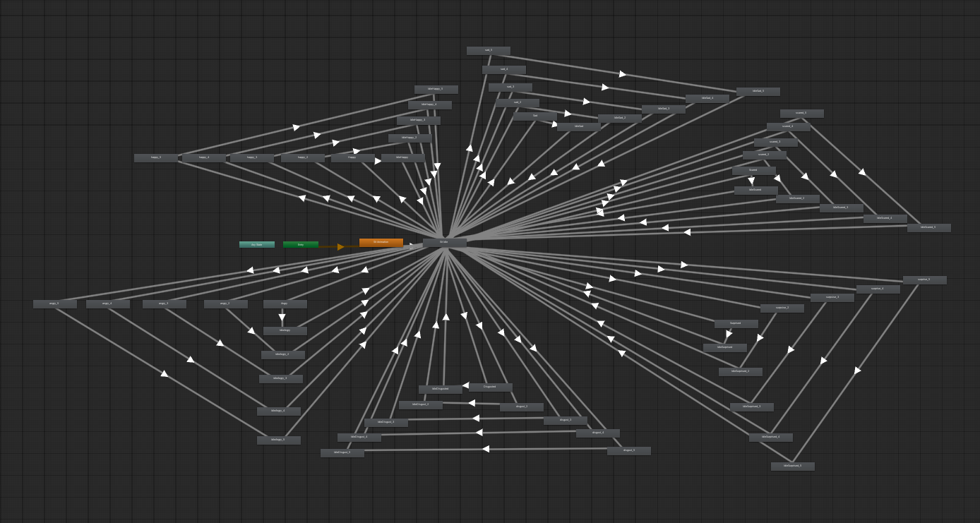The image size is (980, 523).
Task: Select the sad_2 state node
Action: 518,103
